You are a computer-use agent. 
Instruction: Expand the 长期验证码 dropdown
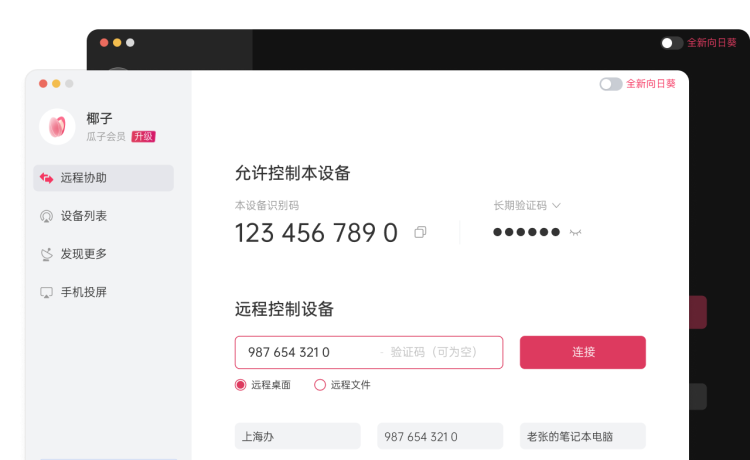pos(556,206)
